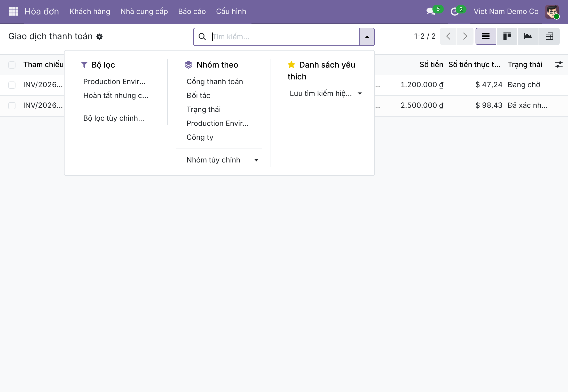Viewport: 568px width, 392px height.
Task: Switch company via Viet Nam Demo Co
Action: tap(506, 12)
